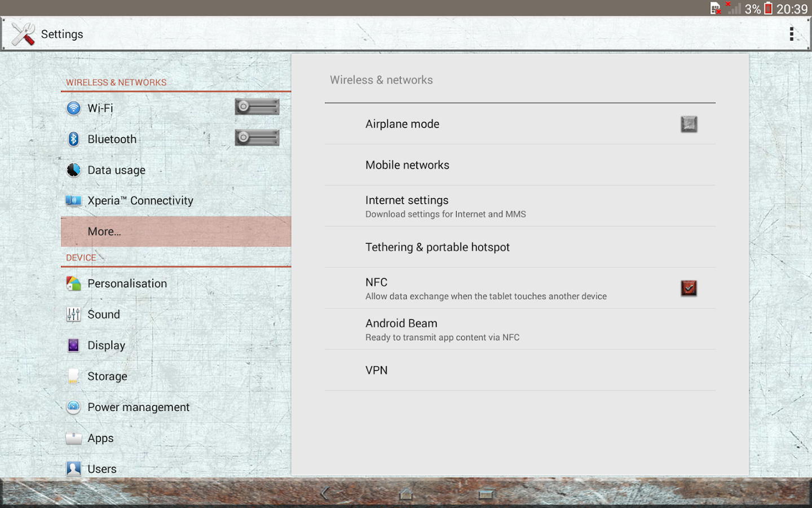Open Storage settings
This screenshot has height=508, width=812.
point(108,376)
